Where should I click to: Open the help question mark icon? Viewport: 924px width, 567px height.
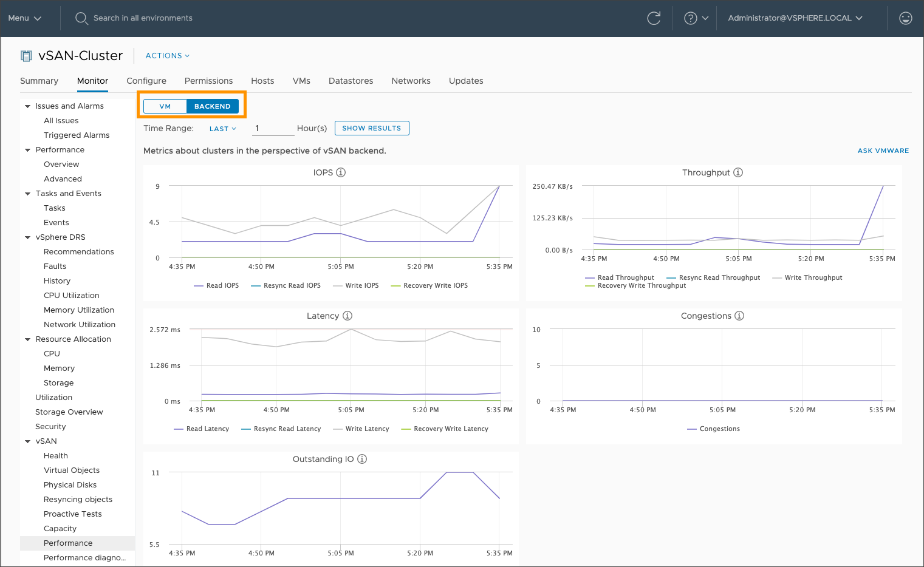690,18
